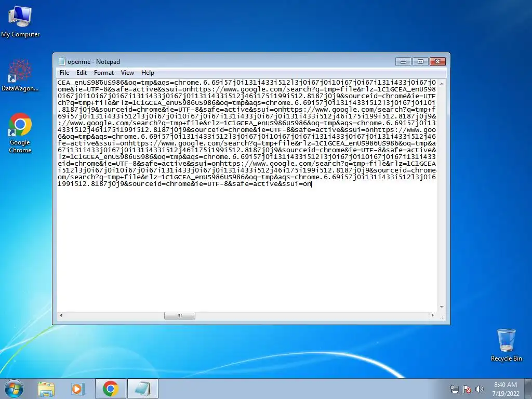This screenshot has height=399, width=532.
Task: Open the Edit menu in Notepad
Action: [x=81, y=73]
